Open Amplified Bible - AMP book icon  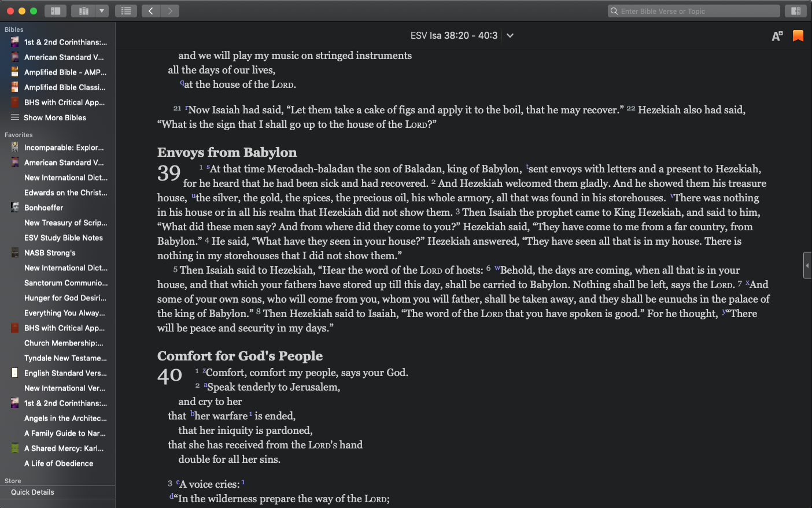pyautogui.click(x=15, y=72)
